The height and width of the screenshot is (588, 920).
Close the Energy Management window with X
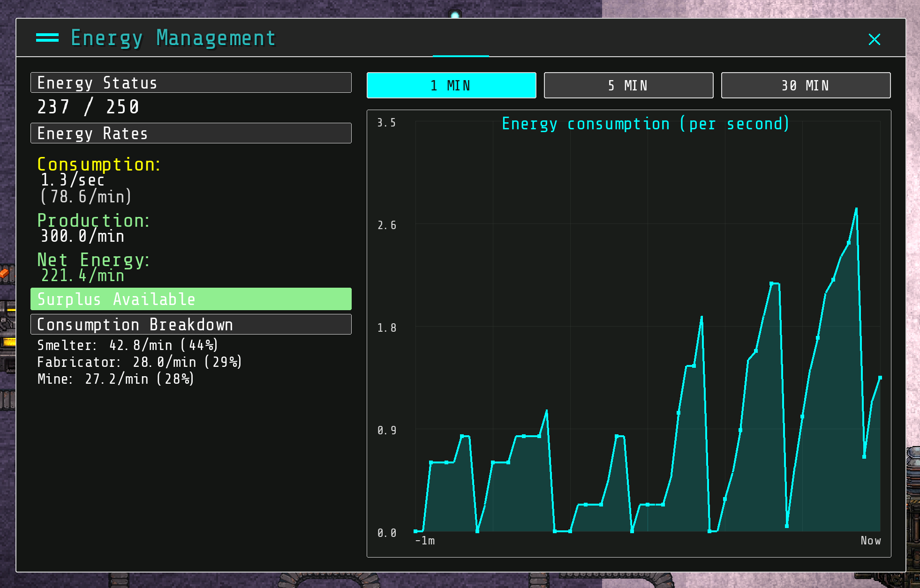(874, 39)
